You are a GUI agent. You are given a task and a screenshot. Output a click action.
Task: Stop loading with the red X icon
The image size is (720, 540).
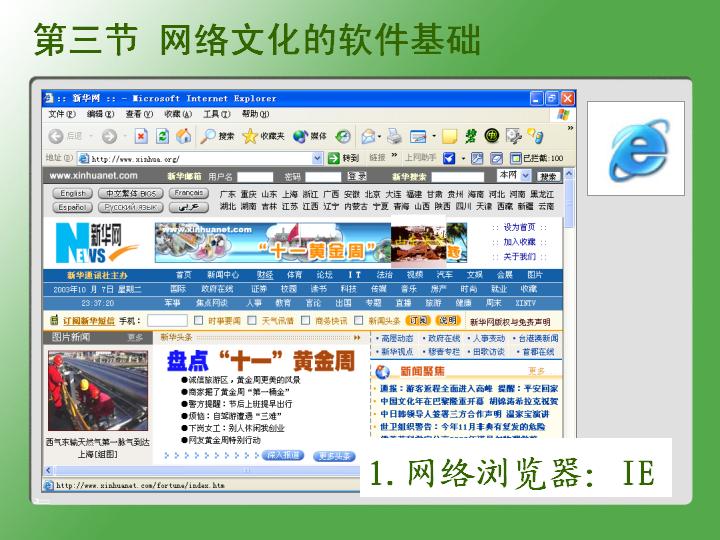coord(141,136)
